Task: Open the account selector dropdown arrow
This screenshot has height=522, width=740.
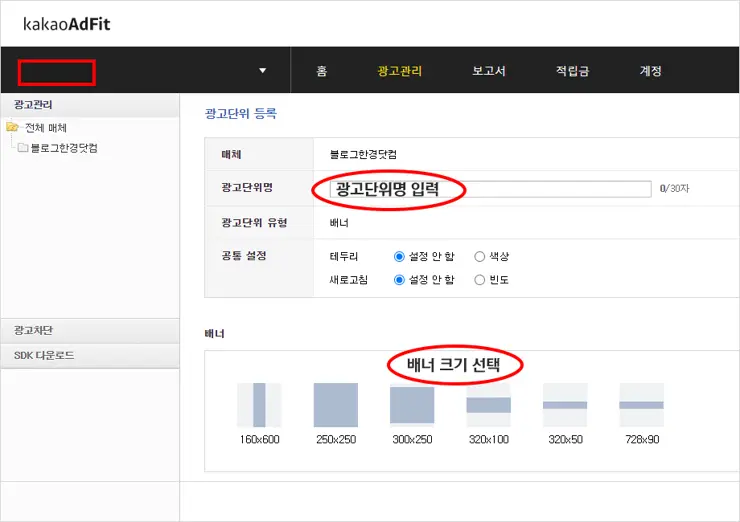Action: click(x=262, y=71)
